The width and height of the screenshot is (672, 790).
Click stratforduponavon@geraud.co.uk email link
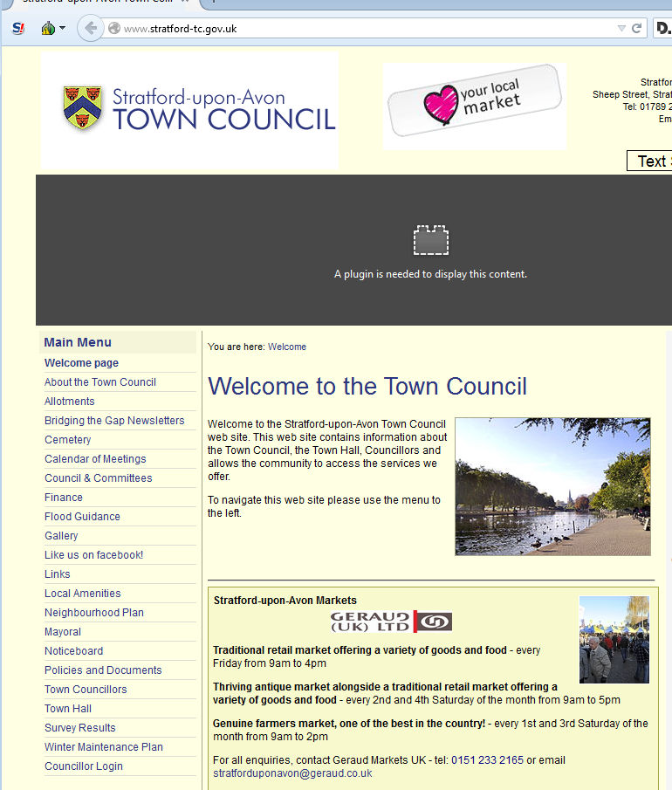292,773
